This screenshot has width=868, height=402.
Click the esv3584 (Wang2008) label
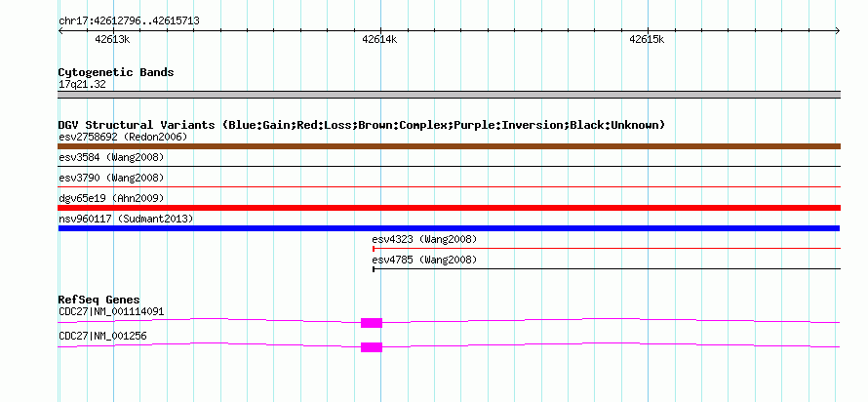[x=111, y=157]
